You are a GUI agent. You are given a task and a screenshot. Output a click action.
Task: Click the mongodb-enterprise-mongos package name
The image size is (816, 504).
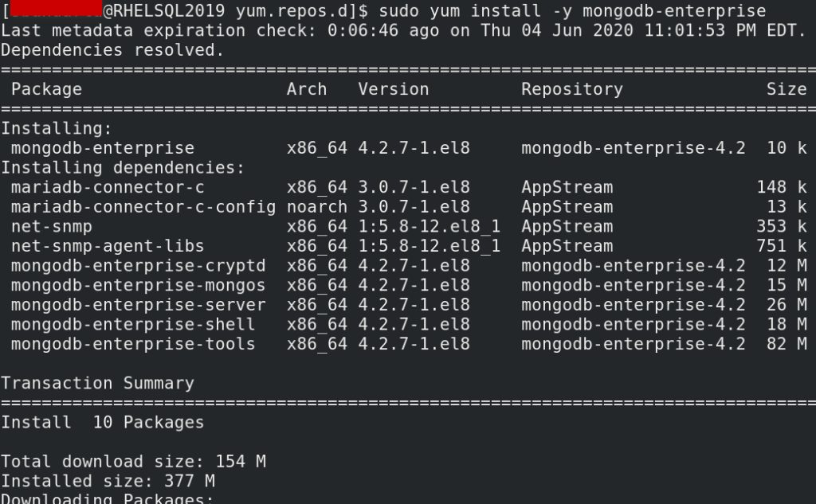tap(139, 285)
